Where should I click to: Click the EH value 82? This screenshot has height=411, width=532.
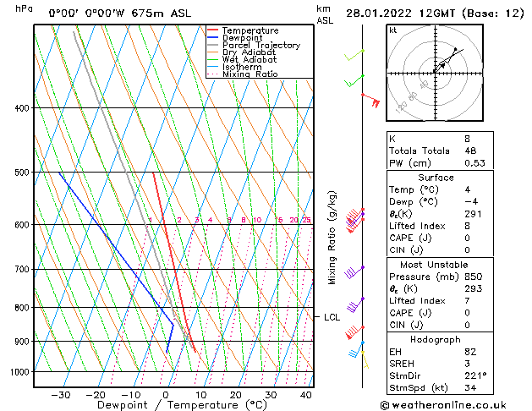pyautogui.click(x=470, y=352)
